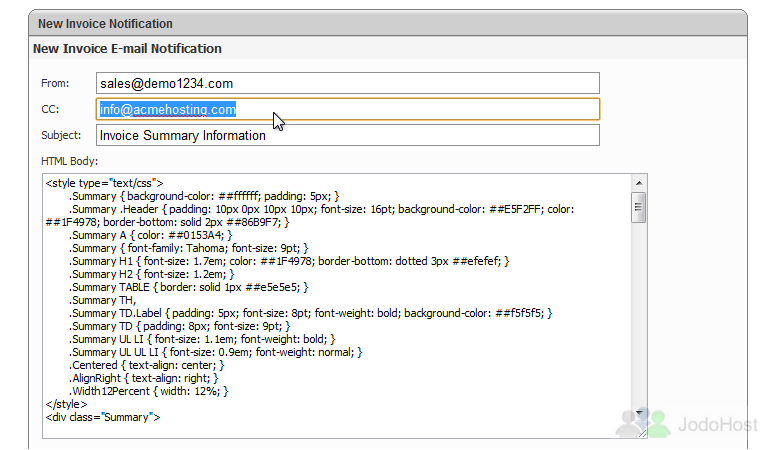Image resolution: width=776 pixels, height=450 pixels.
Task: Click the .Centered text-align center line
Action: [146, 365]
